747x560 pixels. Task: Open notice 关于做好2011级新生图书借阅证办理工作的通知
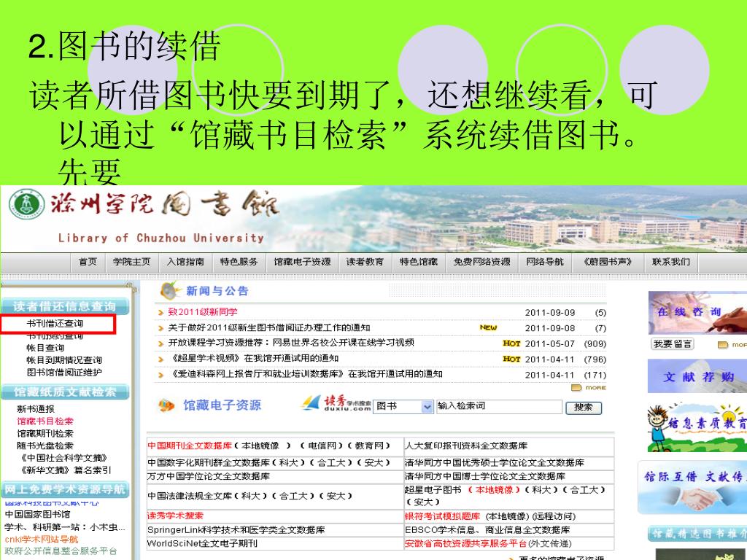click(x=269, y=327)
